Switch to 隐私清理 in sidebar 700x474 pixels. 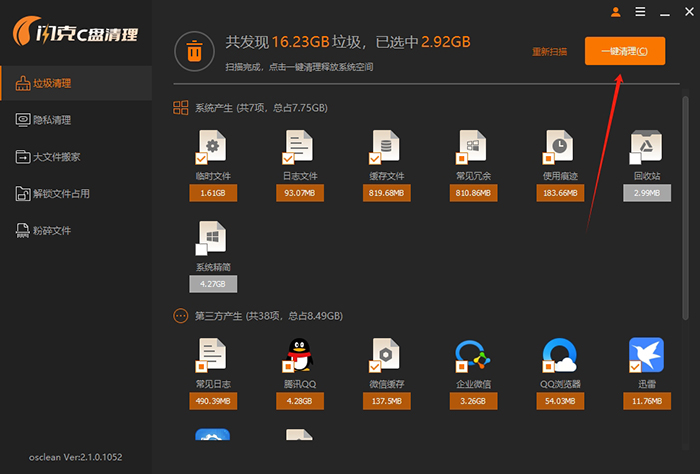click(76, 120)
